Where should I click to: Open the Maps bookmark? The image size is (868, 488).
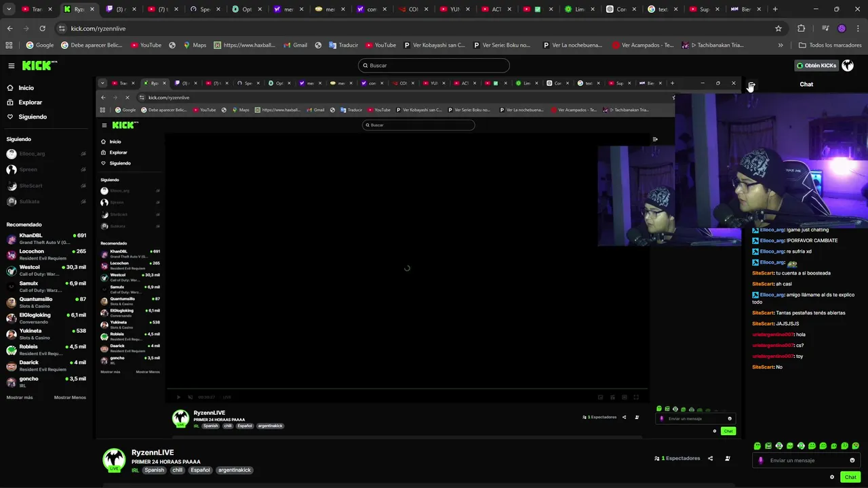(x=194, y=45)
